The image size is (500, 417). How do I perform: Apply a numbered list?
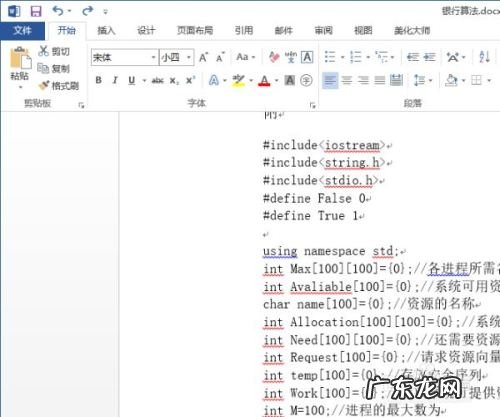356,57
